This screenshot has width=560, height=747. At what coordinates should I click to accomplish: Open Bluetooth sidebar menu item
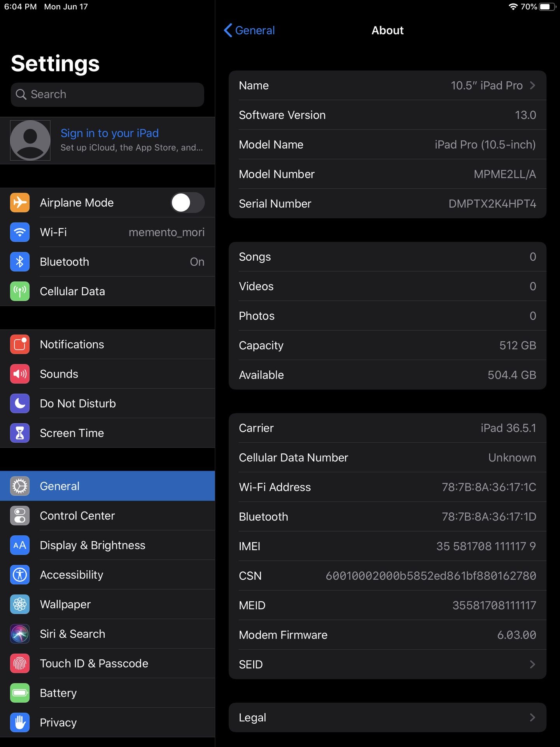65,262
